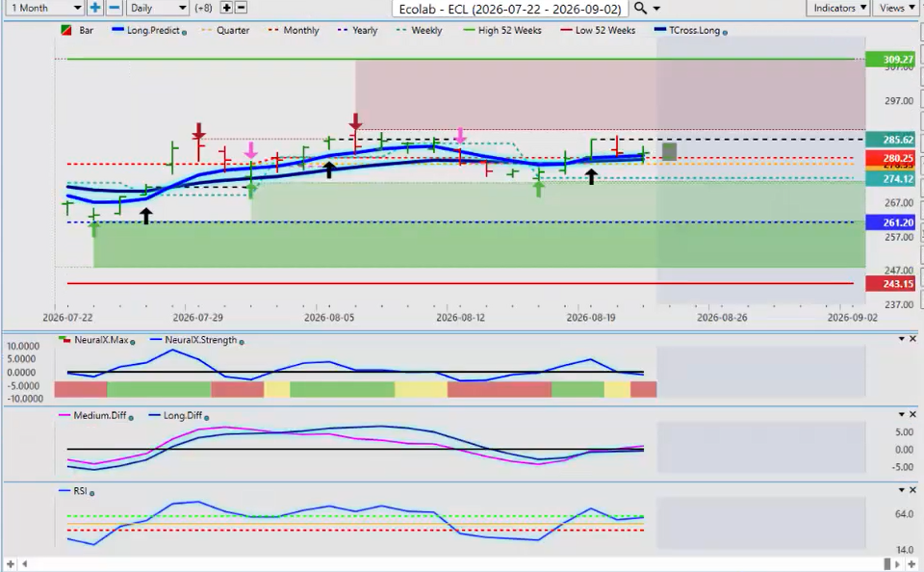Click the 285.62 price label
924x572 pixels.
click(890, 140)
